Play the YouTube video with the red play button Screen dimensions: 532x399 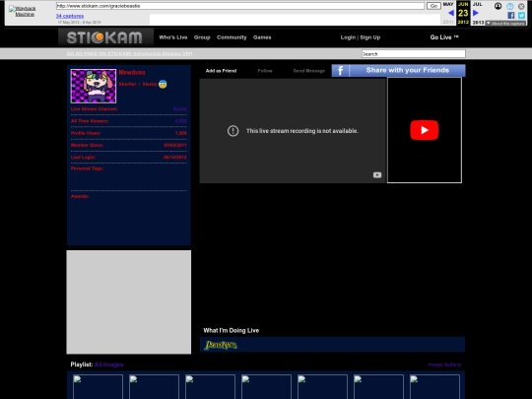click(424, 130)
